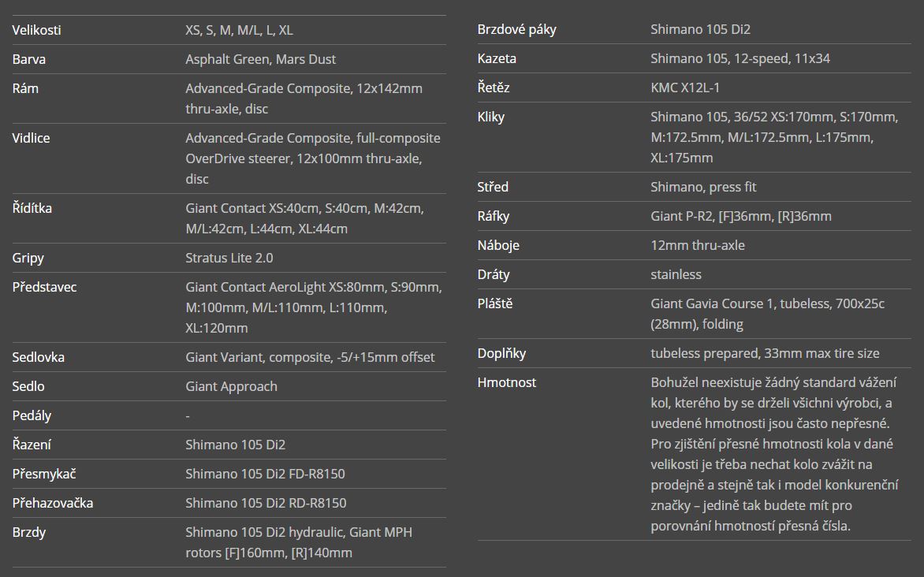Select the Shimano 105 12-speed cassette value

pos(740,59)
